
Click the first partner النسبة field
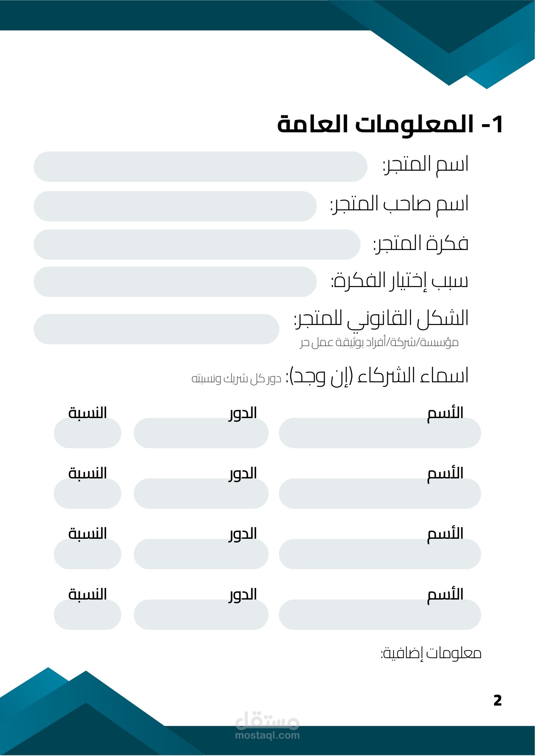tap(88, 433)
